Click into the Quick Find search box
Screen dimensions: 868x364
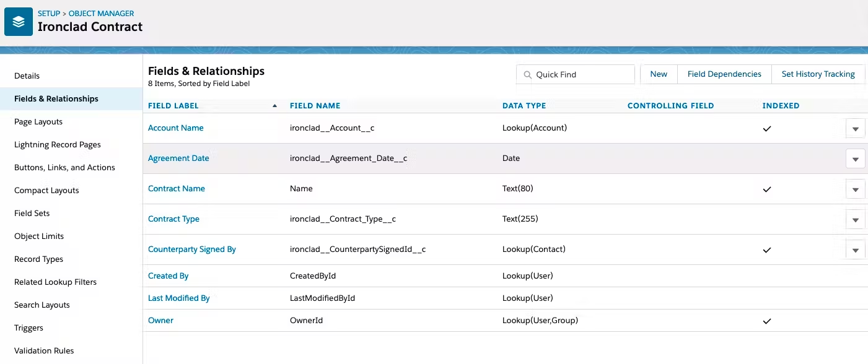(576, 74)
